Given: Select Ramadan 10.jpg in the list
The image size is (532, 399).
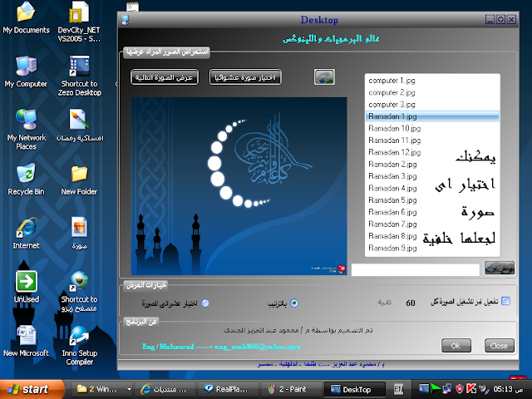Looking at the screenshot, I should tap(432, 128).
